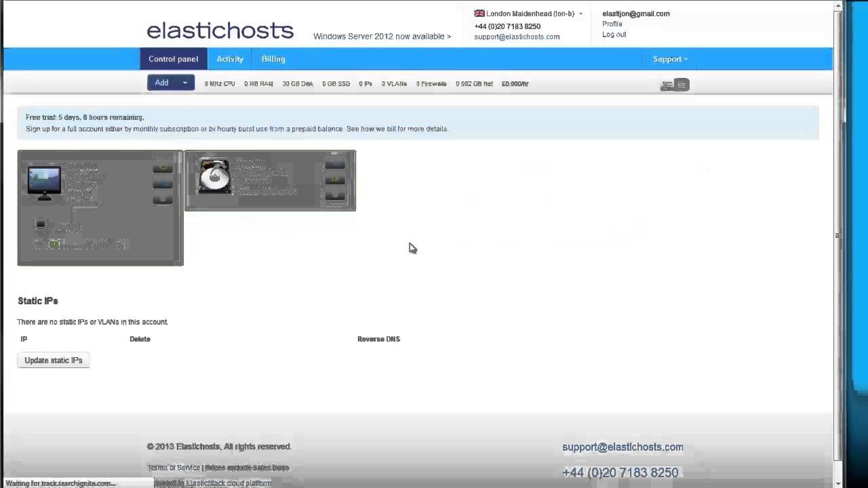
Task: Click the network card icon in server card
Action: click(41, 225)
